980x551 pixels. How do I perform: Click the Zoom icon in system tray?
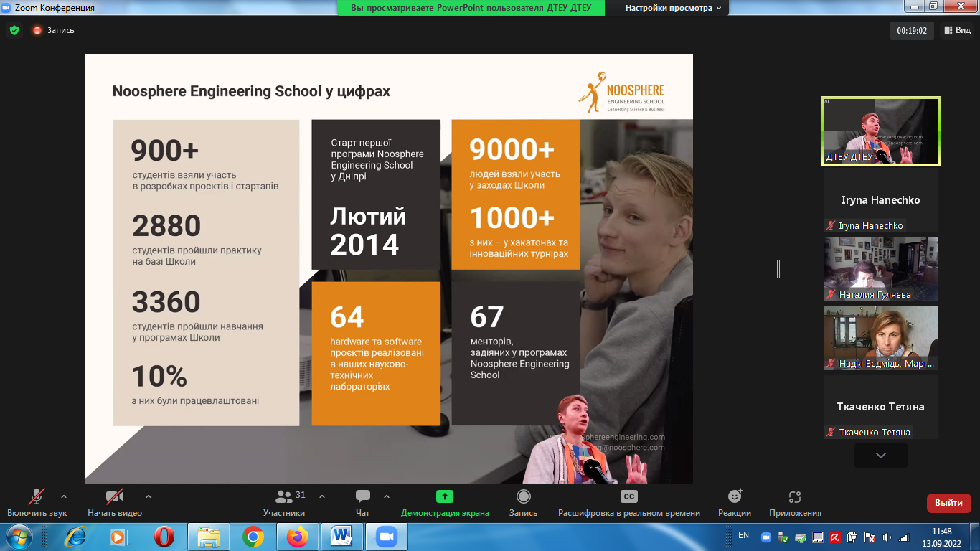tap(765, 537)
